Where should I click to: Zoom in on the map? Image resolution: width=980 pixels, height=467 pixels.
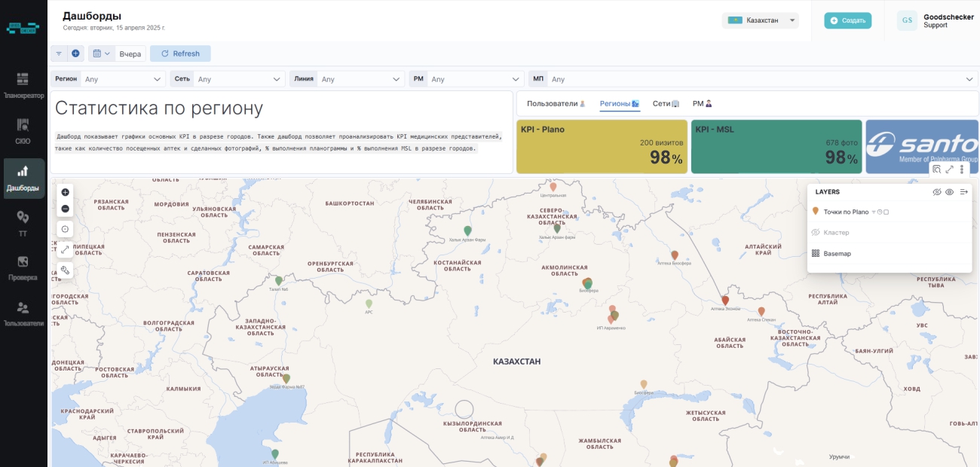66,192
